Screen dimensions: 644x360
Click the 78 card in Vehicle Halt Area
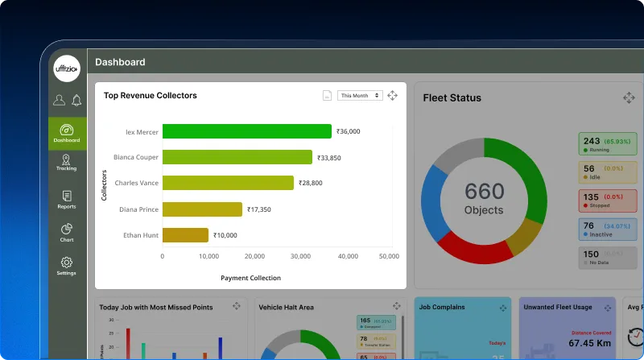click(376, 341)
